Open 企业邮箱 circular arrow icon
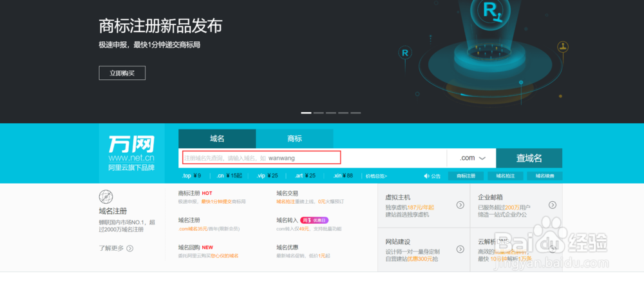644x285 pixels. click(x=553, y=205)
